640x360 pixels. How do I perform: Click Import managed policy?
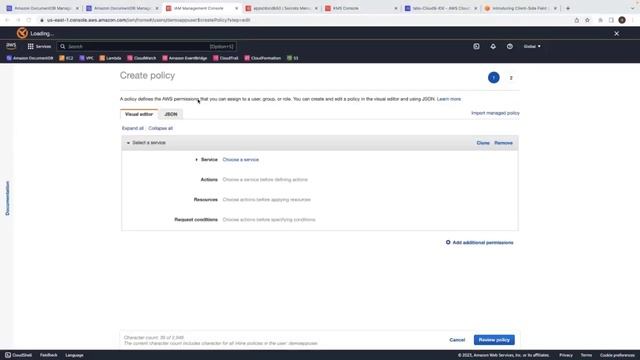coord(495,113)
